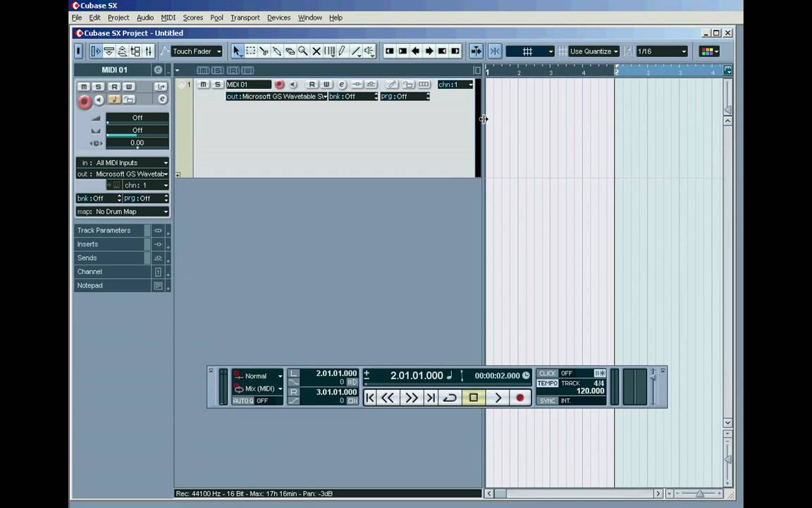812x508 pixels.
Task: Open the Use Quantize grid type dropdown
Action: click(x=594, y=52)
